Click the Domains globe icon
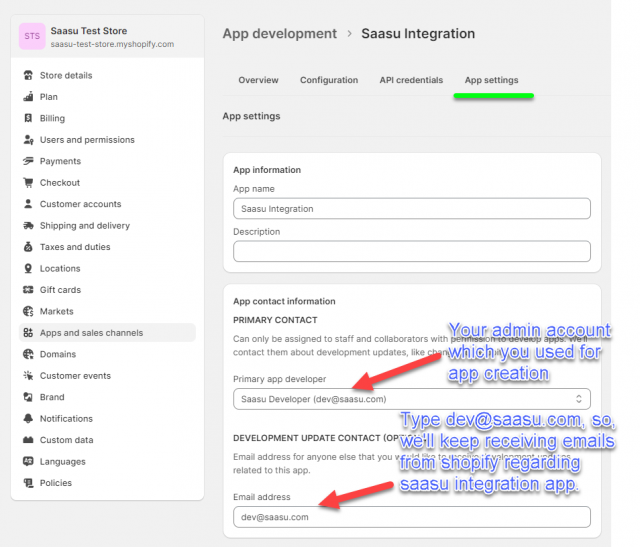This screenshot has width=640, height=547. pos(28,354)
